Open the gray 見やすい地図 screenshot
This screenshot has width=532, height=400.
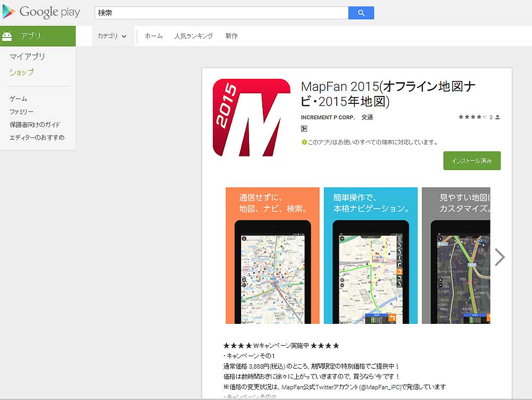pyautogui.click(x=456, y=255)
